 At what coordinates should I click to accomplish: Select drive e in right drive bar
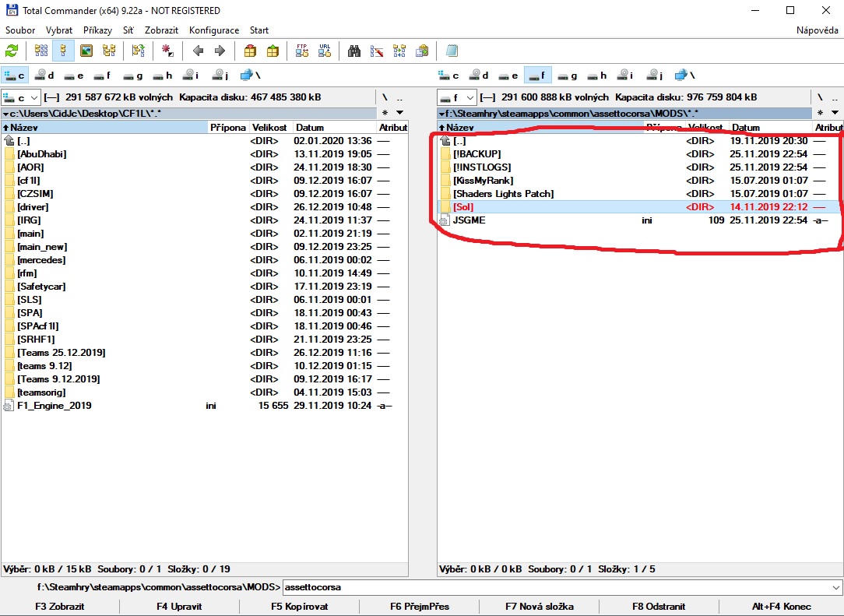[508, 76]
